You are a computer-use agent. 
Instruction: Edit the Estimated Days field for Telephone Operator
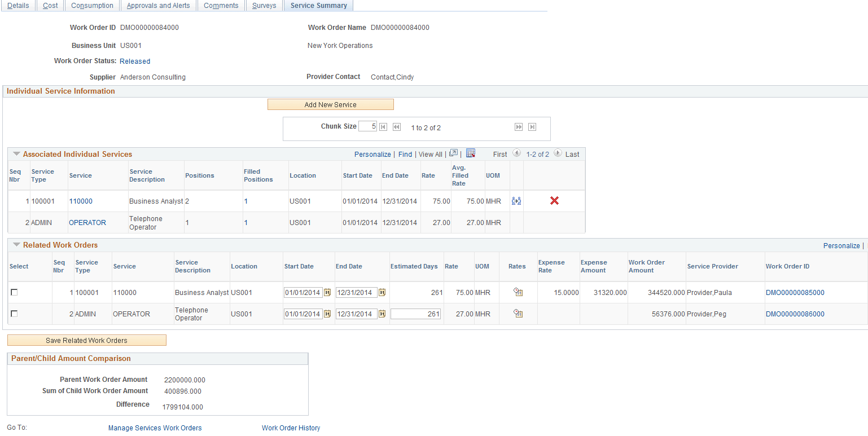pyautogui.click(x=416, y=313)
